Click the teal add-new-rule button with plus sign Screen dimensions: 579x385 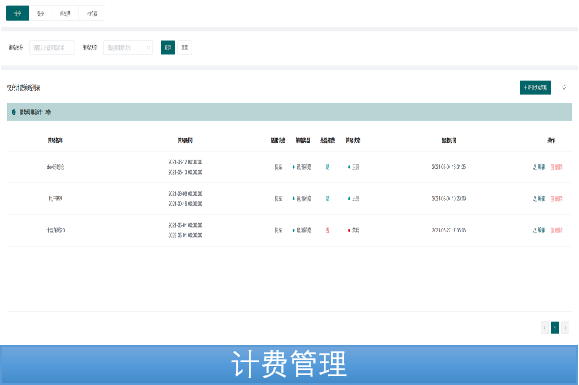[535, 87]
